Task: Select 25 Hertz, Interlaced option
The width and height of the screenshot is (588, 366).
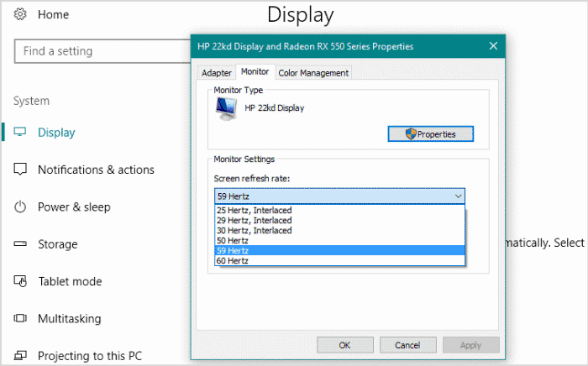Action: click(x=339, y=210)
